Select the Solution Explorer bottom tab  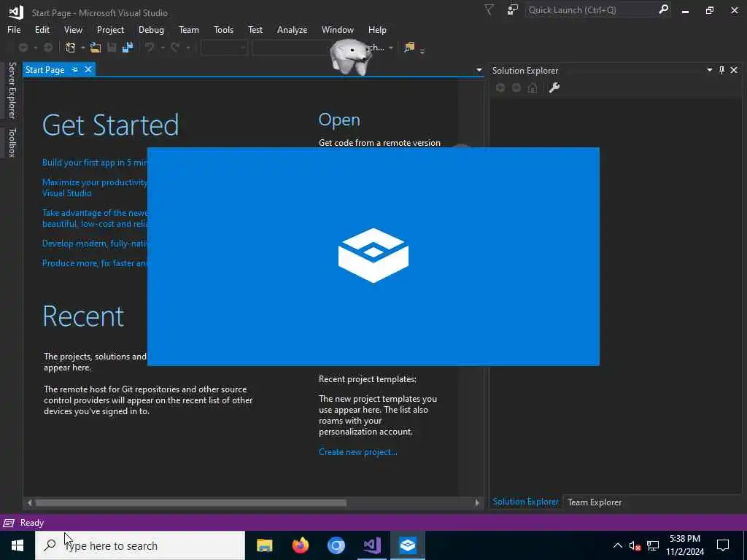(525, 502)
